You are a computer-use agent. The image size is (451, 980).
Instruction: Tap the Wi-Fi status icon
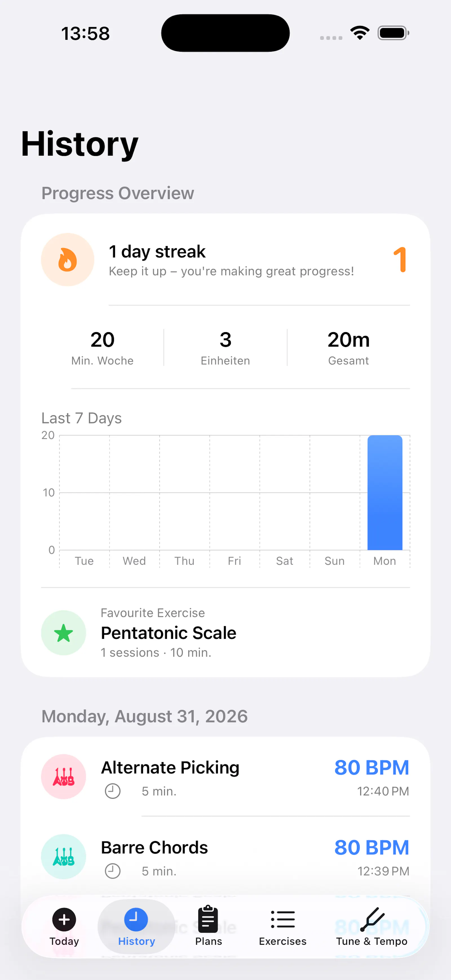(x=360, y=33)
